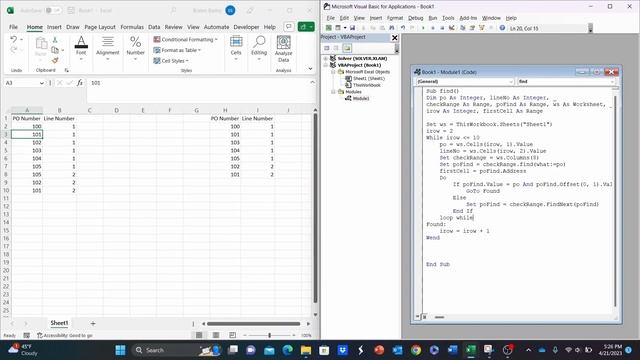Click the Break pause icon in VBA toolbar

[433, 28]
